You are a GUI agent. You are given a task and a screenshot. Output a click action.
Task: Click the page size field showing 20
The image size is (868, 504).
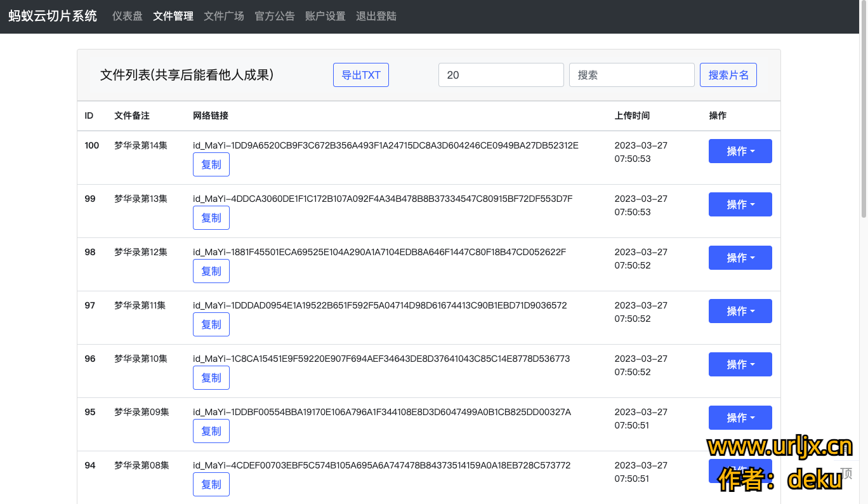coord(501,75)
